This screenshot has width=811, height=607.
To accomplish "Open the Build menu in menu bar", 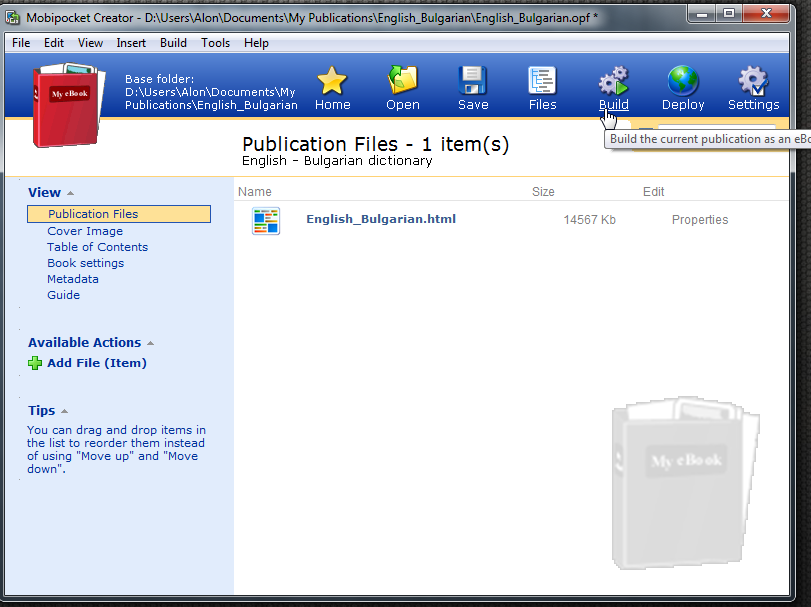I will (x=173, y=43).
